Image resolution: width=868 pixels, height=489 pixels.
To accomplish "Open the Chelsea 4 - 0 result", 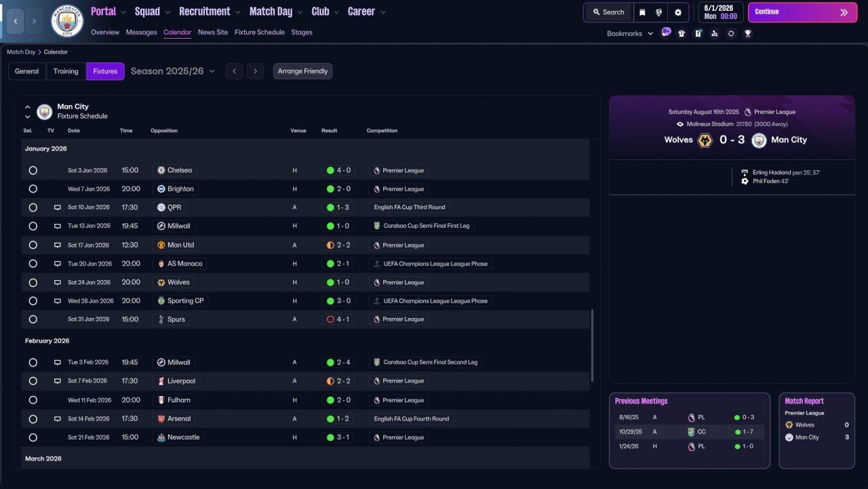I will coord(338,170).
